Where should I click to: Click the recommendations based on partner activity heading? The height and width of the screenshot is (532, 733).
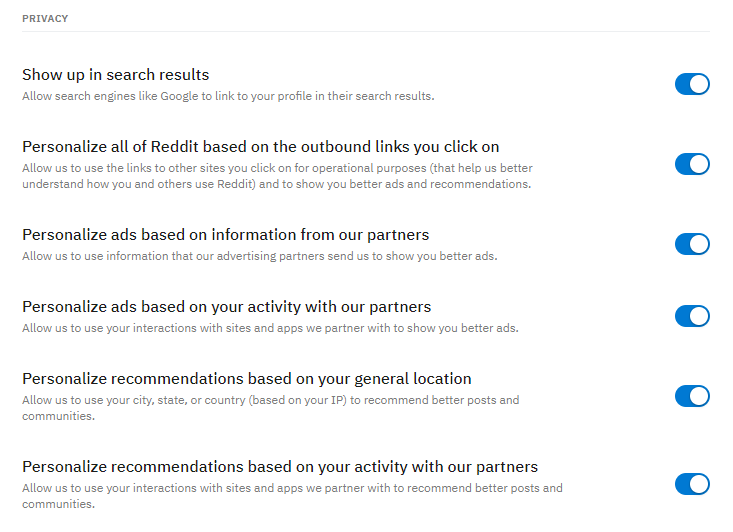click(x=280, y=467)
